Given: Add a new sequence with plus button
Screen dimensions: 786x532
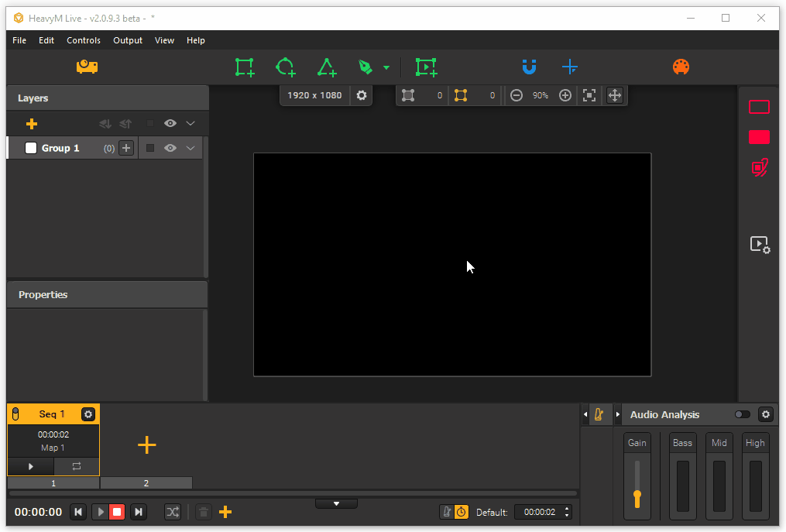Looking at the screenshot, I should pos(146,444).
